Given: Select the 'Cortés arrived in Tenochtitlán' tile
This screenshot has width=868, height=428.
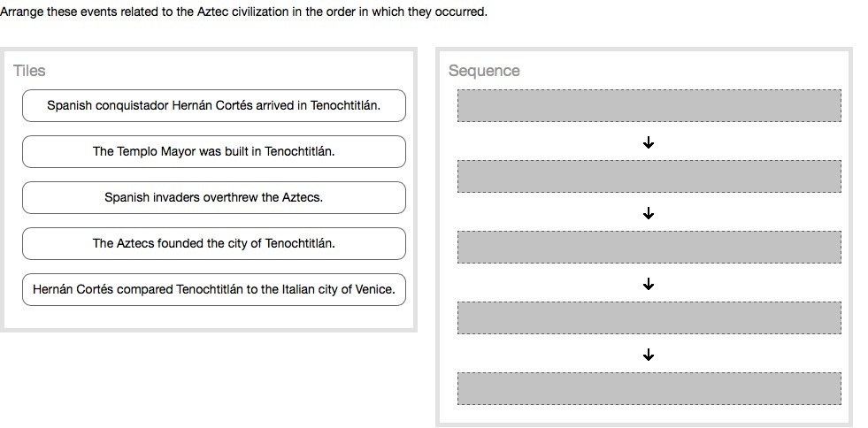Looking at the screenshot, I should pos(213,105).
